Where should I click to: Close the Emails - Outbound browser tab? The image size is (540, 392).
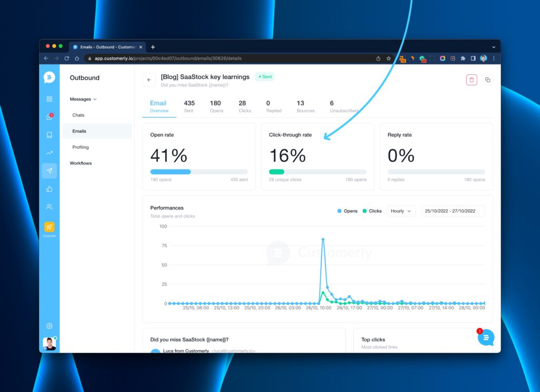[x=140, y=47]
